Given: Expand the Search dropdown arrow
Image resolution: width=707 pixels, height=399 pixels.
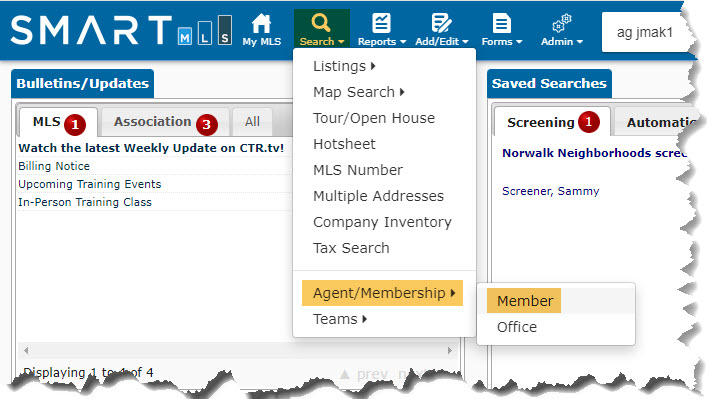Looking at the screenshot, I should [341, 42].
